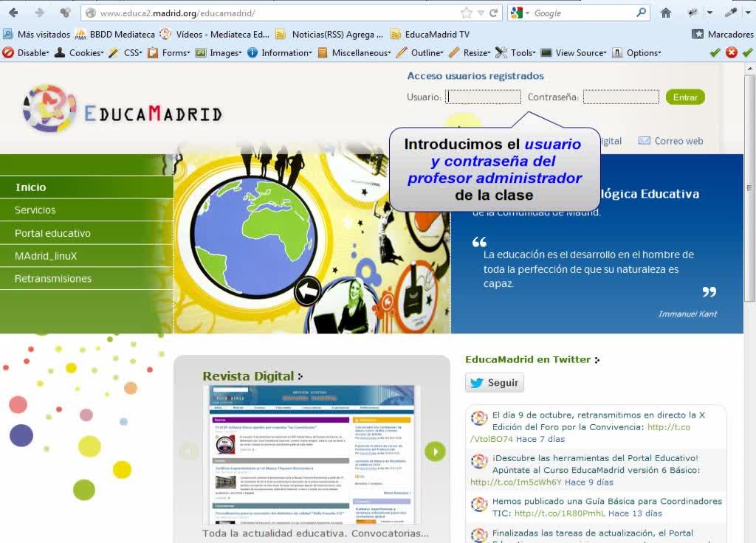Advance the carousel with the green next arrow
Screen dimensions: 756x543
coord(435,452)
